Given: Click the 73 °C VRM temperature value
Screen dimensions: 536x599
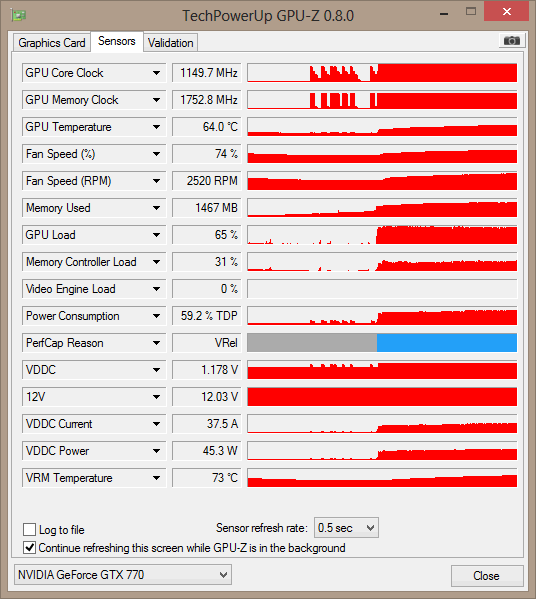Looking at the screenshot, I should coord(207,478).
